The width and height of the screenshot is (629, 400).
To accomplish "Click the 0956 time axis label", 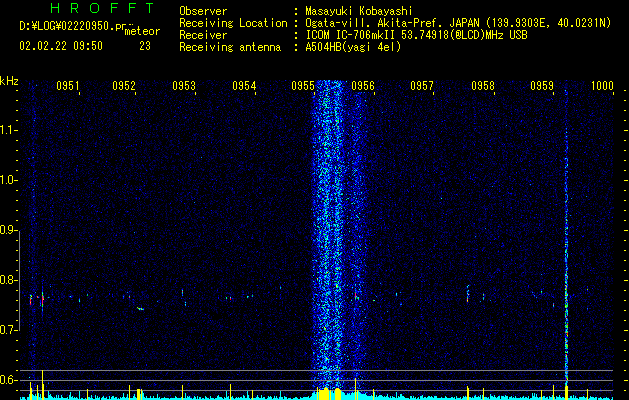I will [x=363, y=86].
